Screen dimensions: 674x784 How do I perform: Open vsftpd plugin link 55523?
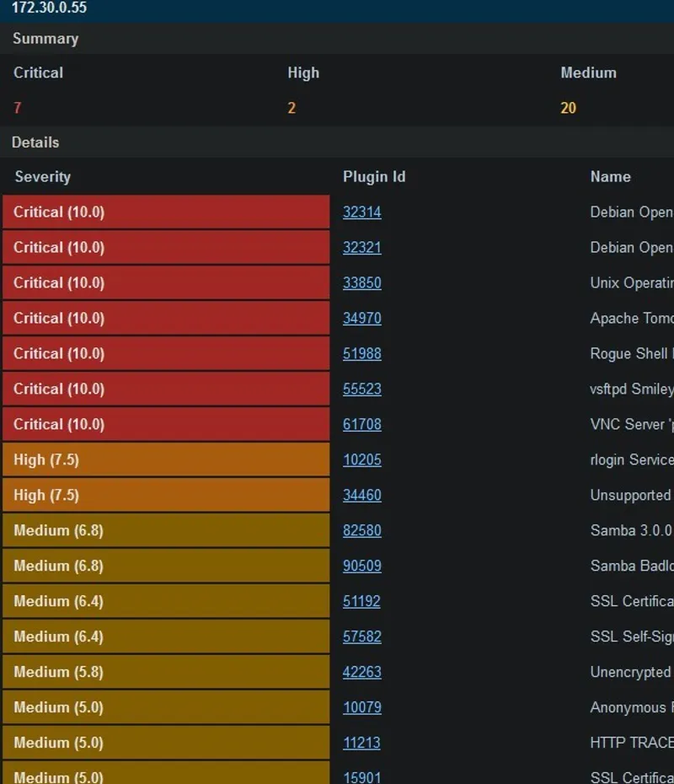click(361, 389)
